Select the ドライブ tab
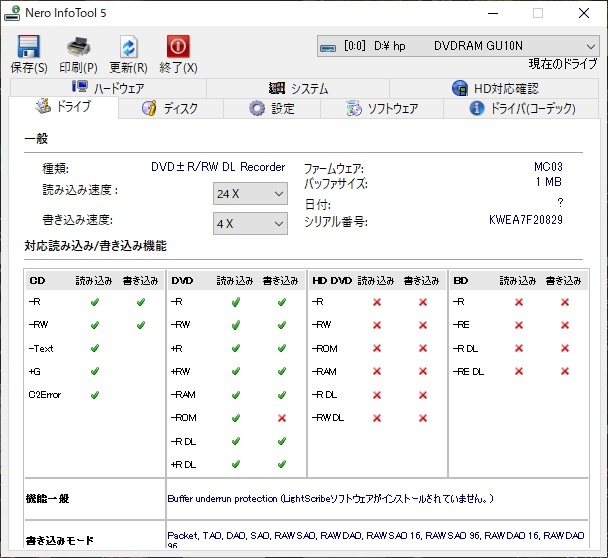 coord(64,107)
